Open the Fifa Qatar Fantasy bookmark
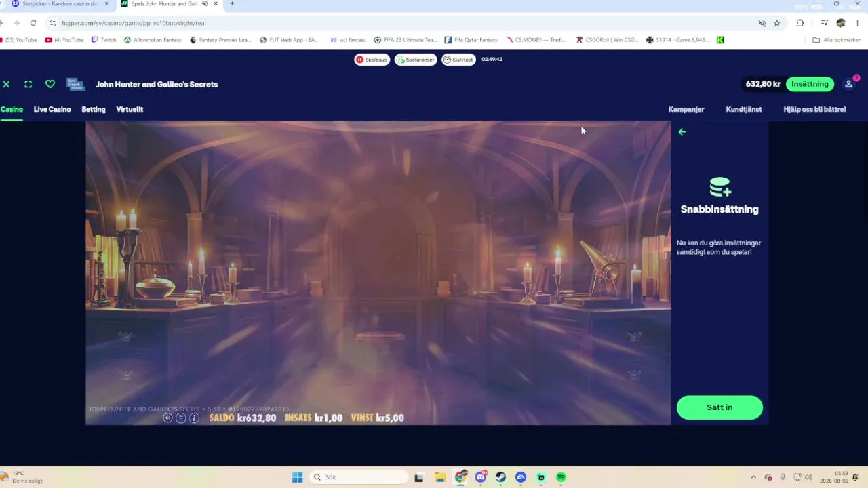Image resolution: width=868 pixels, height=488 pixels. tap(471, 40)
